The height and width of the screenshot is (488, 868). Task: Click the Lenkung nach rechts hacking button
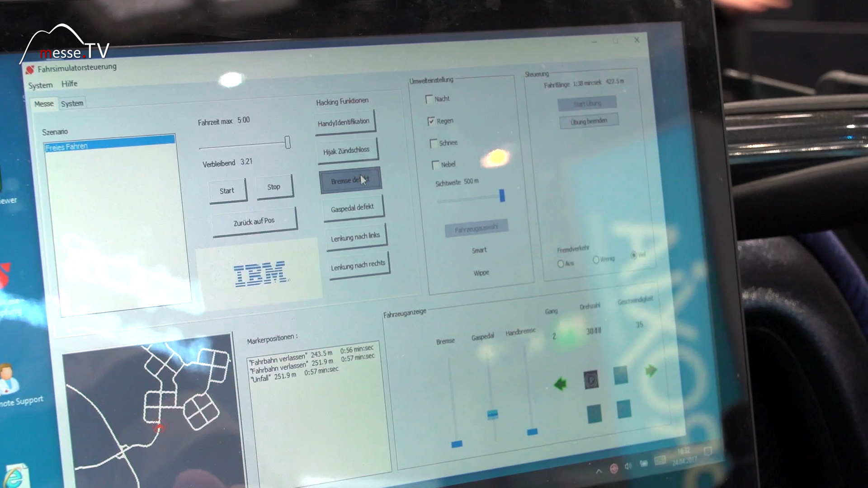[x=356, y=263]
